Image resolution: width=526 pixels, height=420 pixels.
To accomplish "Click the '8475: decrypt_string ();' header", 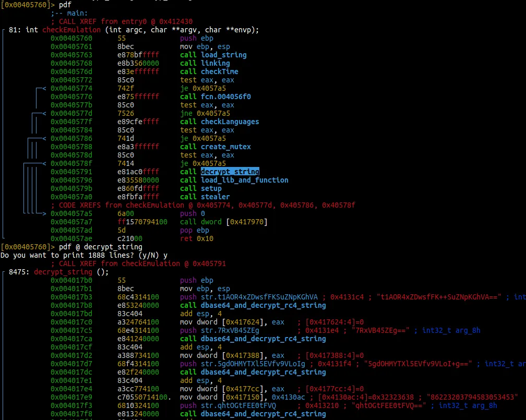I will pyautogui.click(x=58, y=272).
